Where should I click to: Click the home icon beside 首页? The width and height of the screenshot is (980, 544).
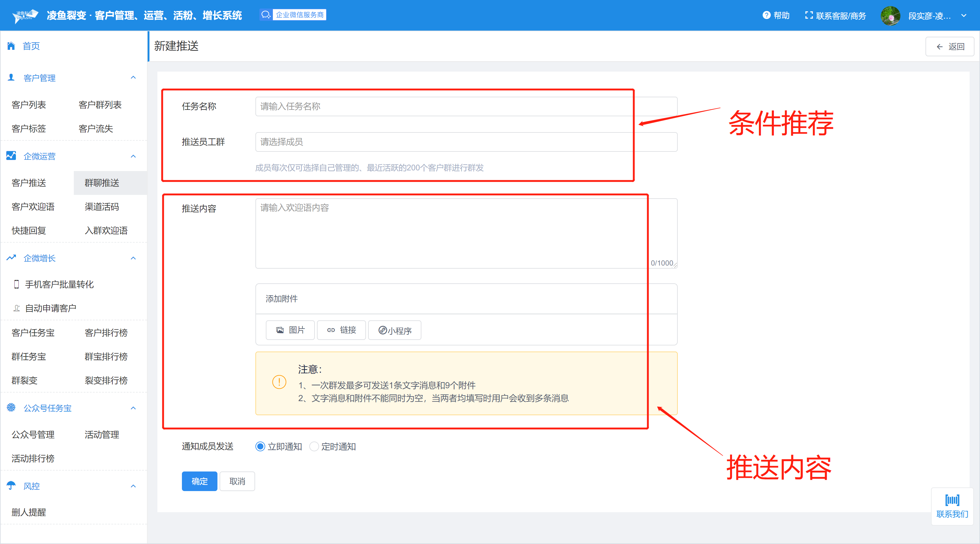11,46
